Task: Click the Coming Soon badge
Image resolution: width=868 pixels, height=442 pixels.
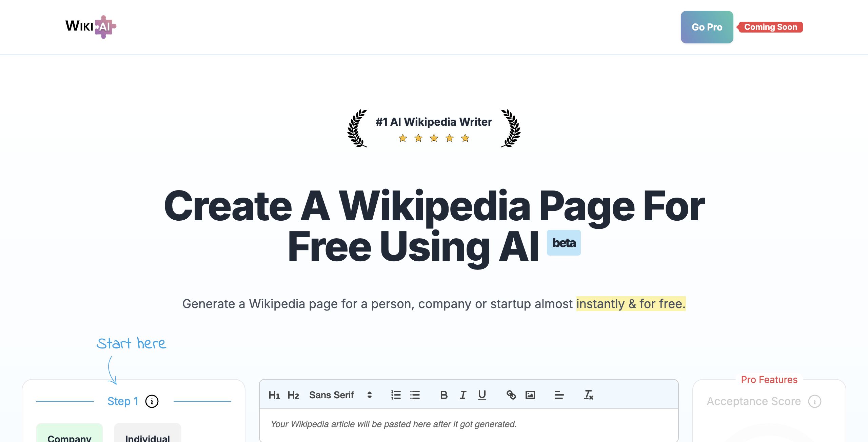Action: [x=770, y=27]
